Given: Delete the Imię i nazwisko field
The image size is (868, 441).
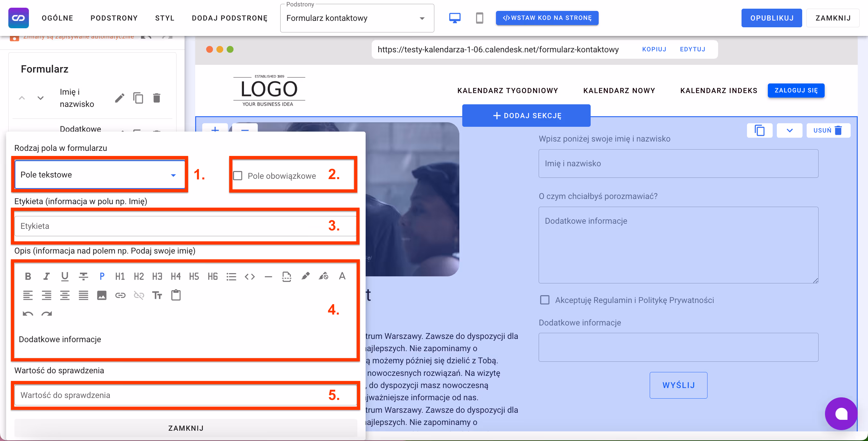Looking at the screenshot, I should point(157,98).
